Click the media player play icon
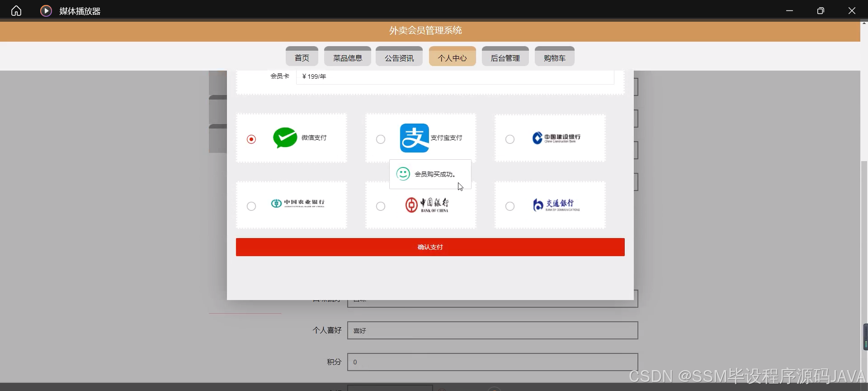Screen dimensions: 868x391 pos(46,10)
